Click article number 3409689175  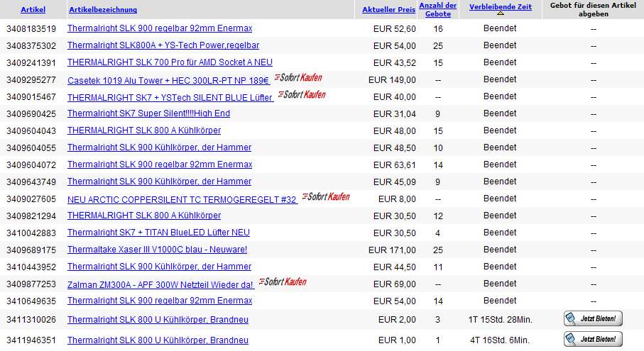tap(31, 250)
